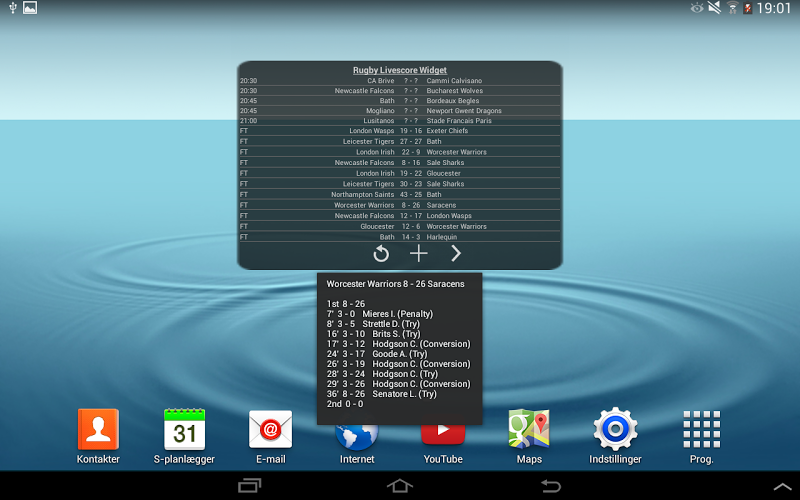Select Leicester Tigers 27-27 Bath row

399,141
